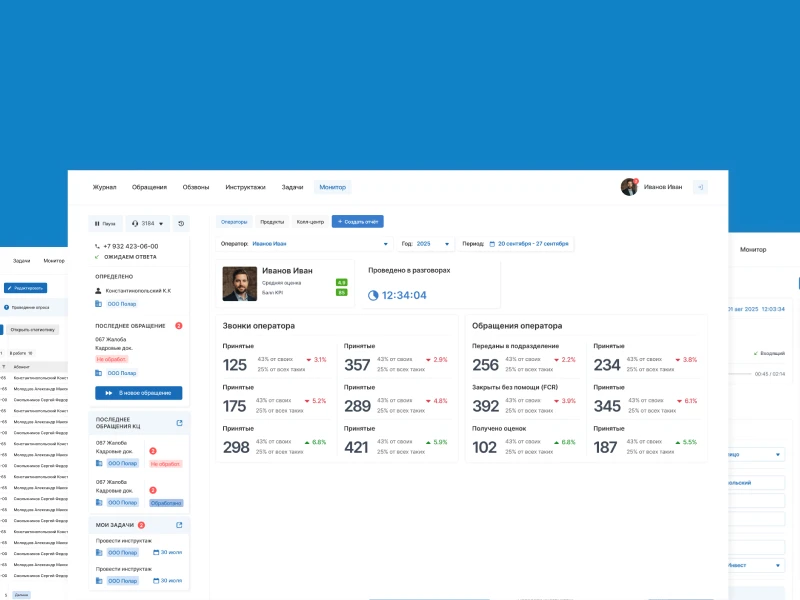
Task: Click the headset icon next to 3184
Action: pos(135,223)
